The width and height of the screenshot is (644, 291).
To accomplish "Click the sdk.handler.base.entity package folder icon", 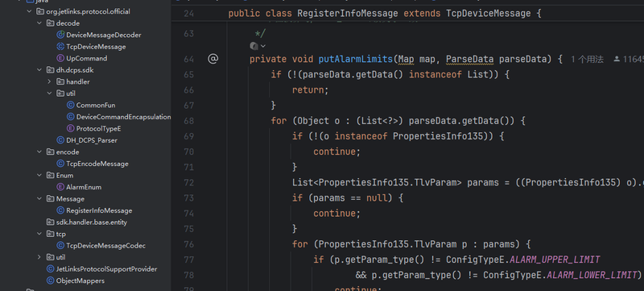I will [x=51, y=222].
